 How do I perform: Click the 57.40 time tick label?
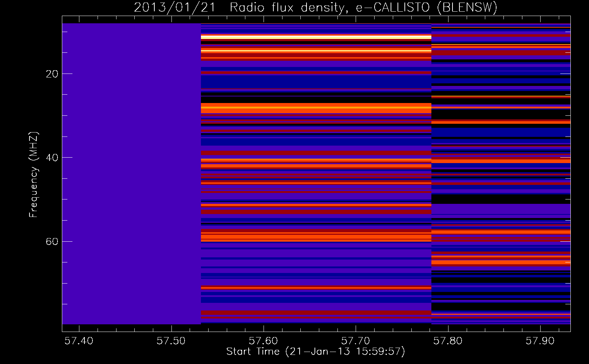click(x=79, y=341)
